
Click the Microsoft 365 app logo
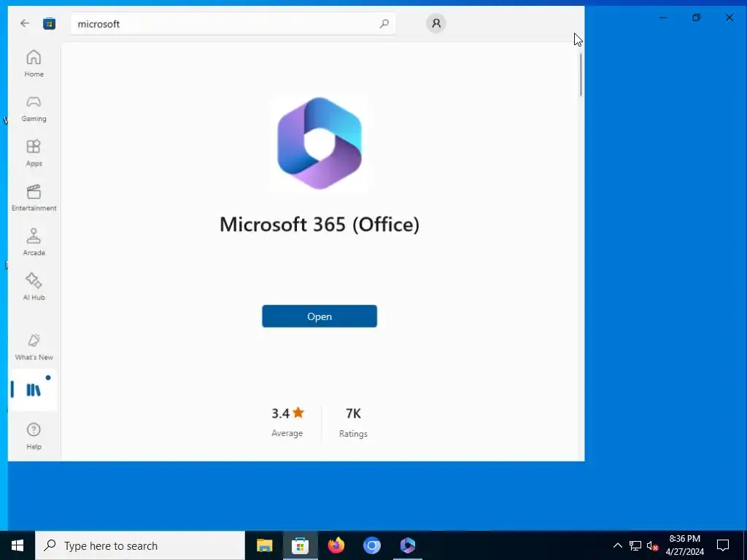point(320,143)
